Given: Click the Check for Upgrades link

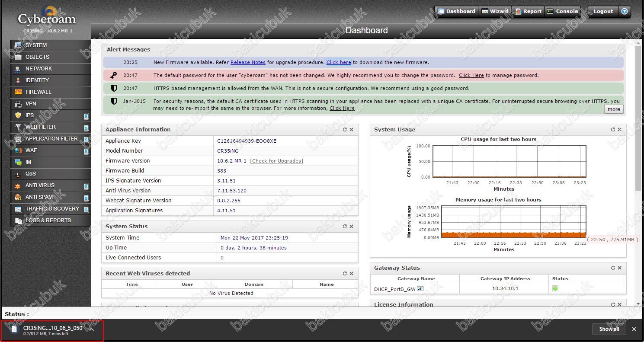Looking at the screenshot, I should (276, 161).
